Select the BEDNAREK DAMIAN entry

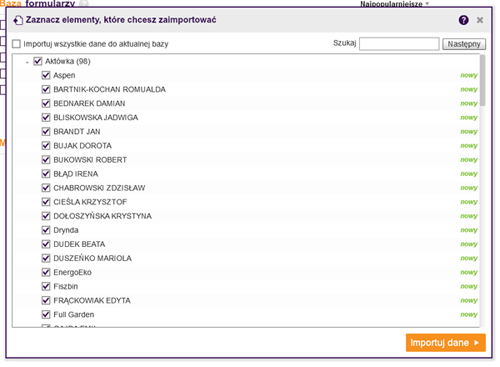89,104
